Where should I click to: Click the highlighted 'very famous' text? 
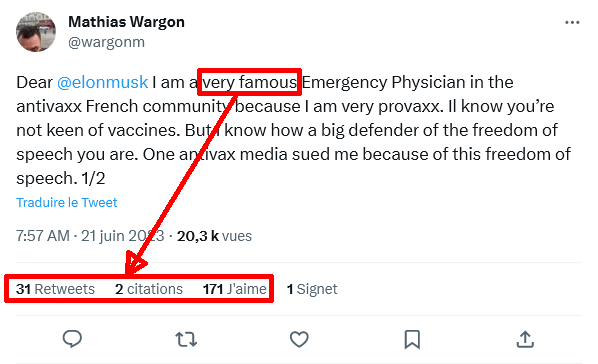249,82
